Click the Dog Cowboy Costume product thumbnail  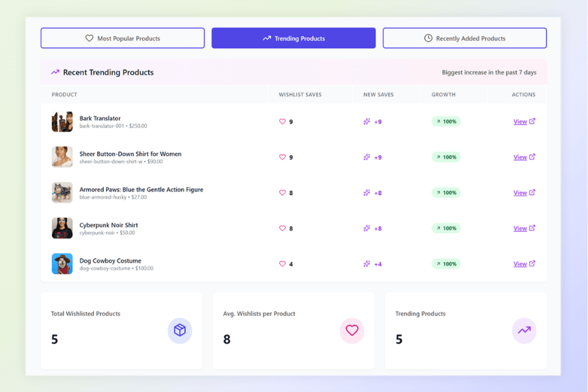coord(61,263)
